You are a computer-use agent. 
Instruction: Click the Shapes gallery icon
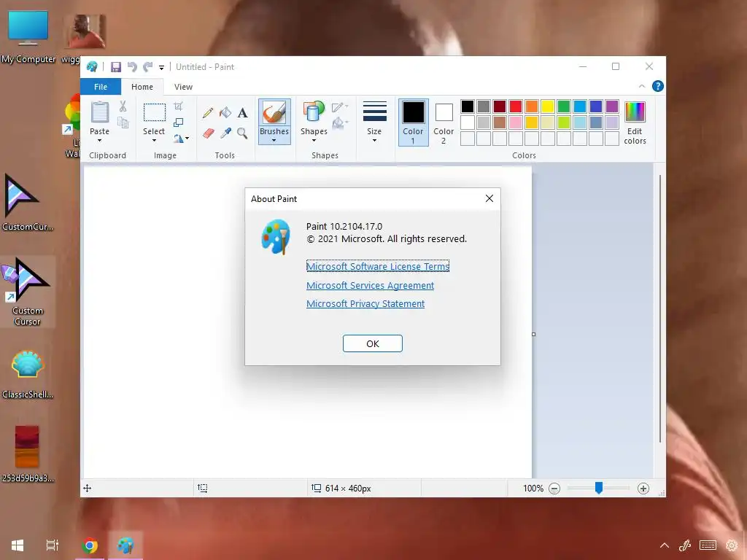(x=314, y=113)
